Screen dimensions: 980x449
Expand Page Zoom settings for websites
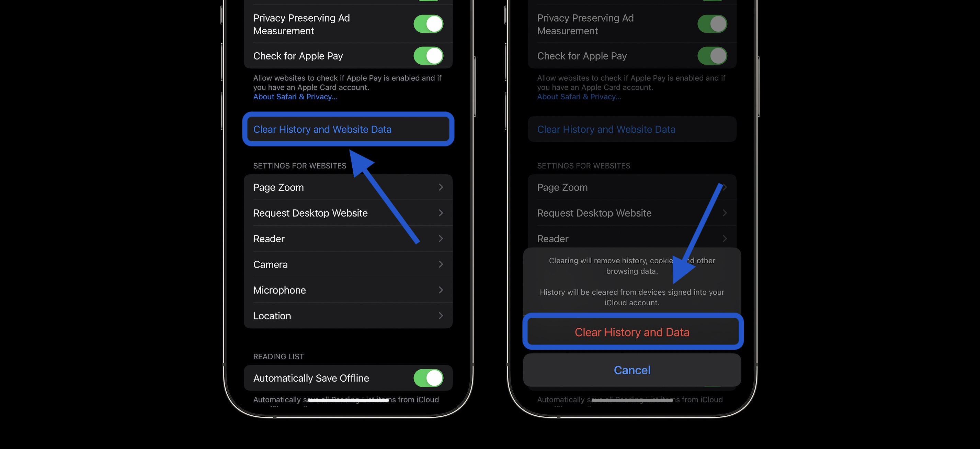pos(347,186)
